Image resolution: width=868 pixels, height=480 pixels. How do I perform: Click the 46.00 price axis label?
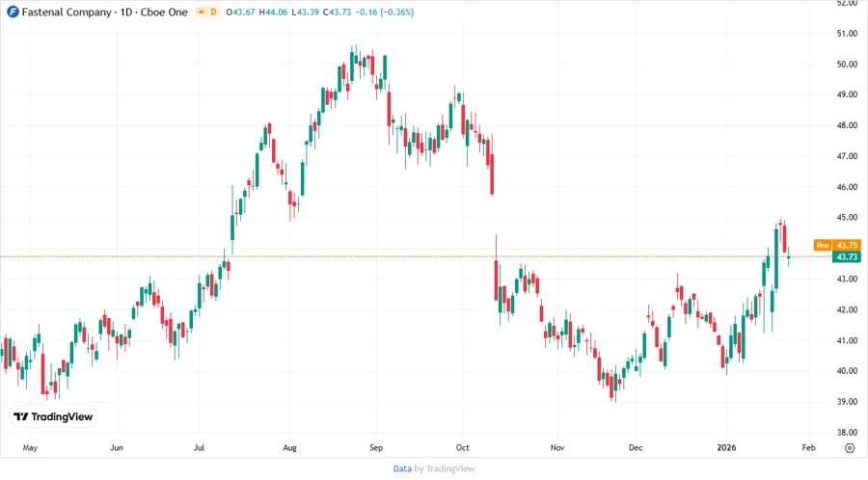(x=847, y=187)
